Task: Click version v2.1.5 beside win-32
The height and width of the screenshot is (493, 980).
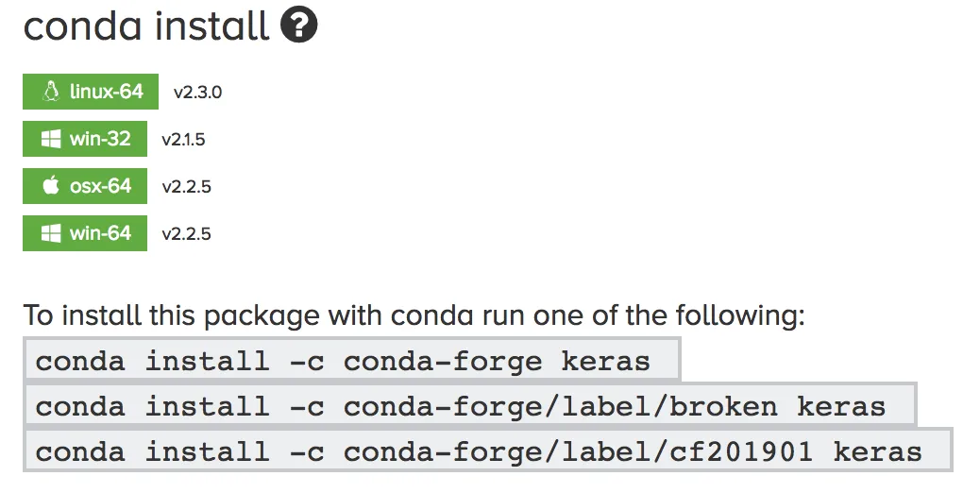Action: 183,140
